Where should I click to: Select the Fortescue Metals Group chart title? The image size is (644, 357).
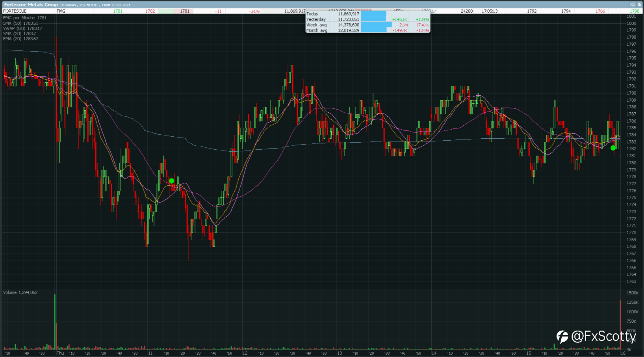(31, 5)
